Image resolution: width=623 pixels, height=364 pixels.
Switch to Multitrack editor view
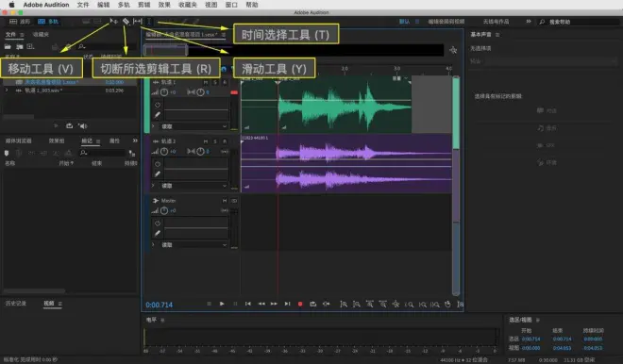tap(48, 22)
